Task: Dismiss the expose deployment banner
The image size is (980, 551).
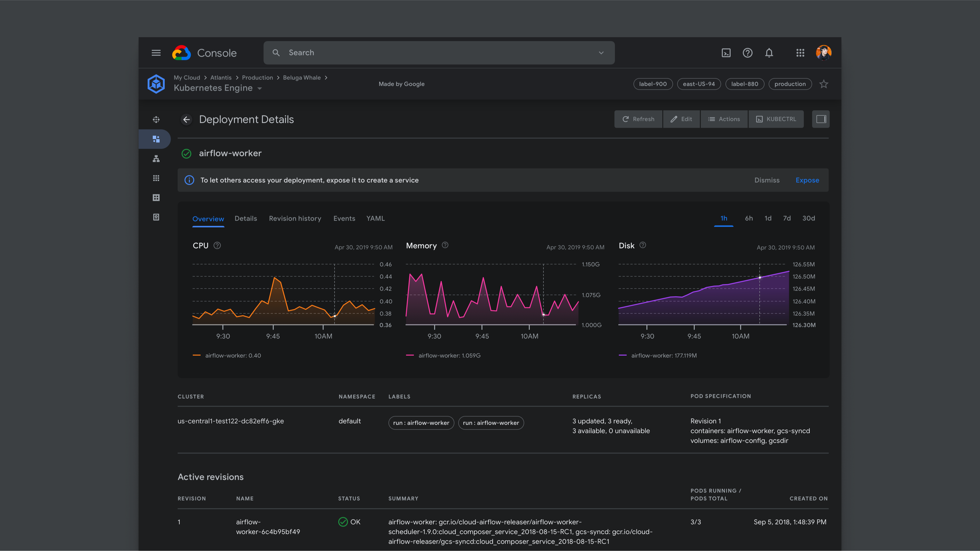Action: 767,180
